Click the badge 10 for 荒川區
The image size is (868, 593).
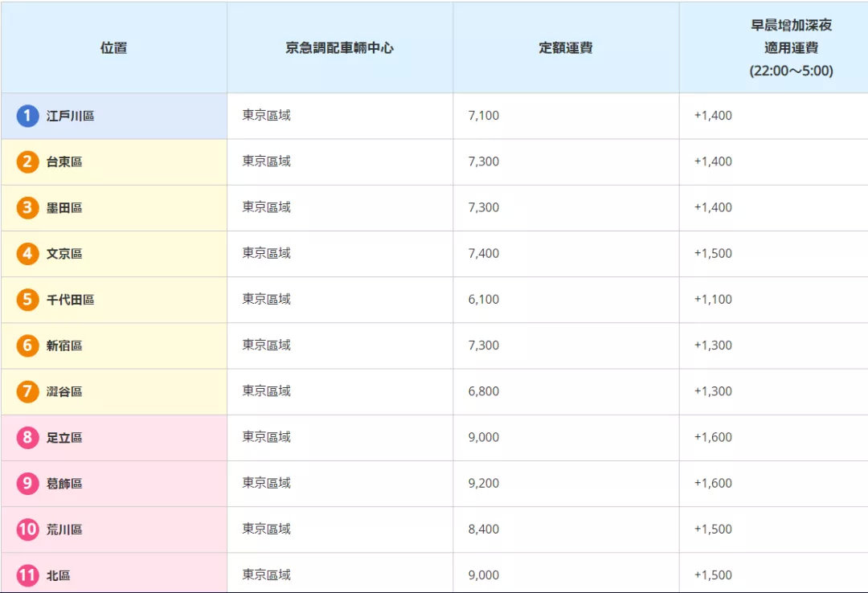pyautogui.click(x=27, y=529)
